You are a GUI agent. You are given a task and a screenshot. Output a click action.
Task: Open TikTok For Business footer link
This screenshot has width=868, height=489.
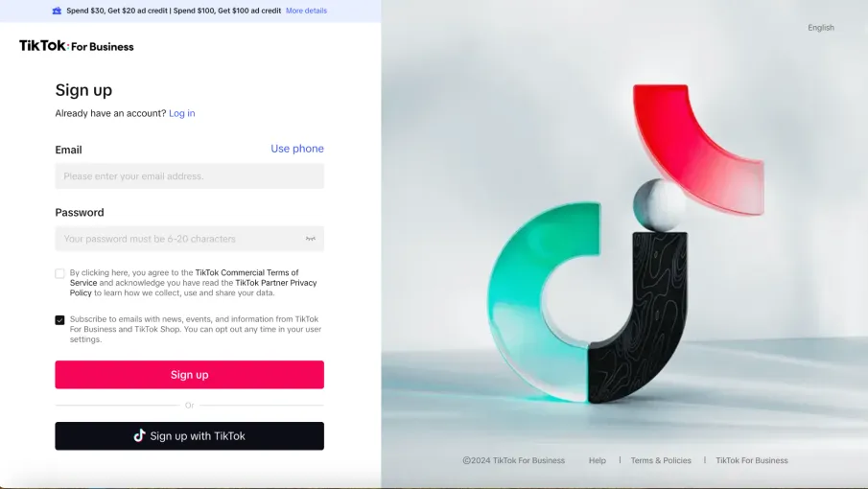(x=752, y=460)
